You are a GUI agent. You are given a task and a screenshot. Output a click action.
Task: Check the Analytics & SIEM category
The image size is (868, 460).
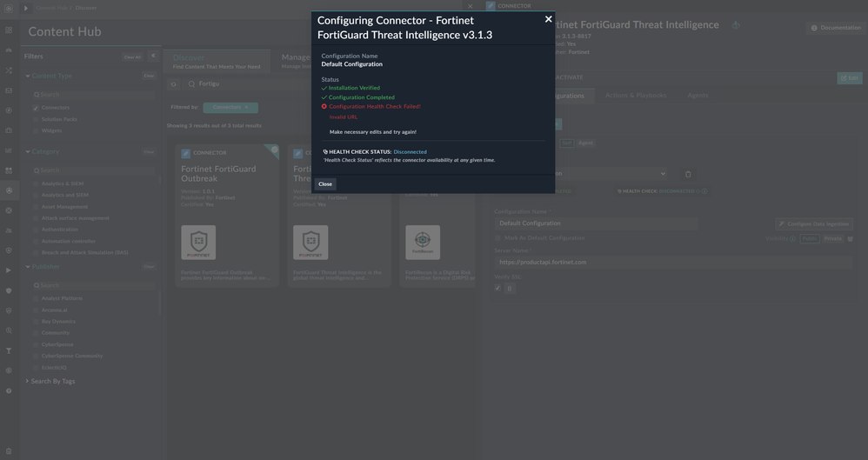tap(36, 183)
